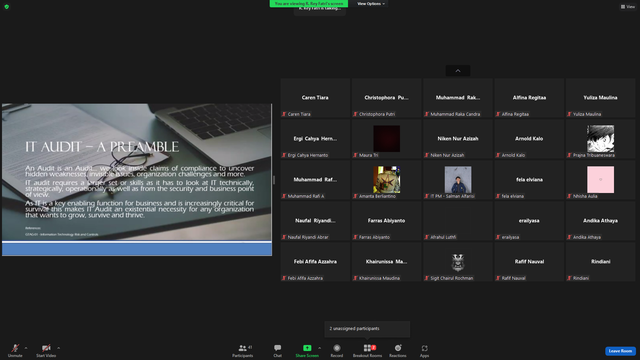This screenshot has height=360, width=640.
Task: Click muted mic icon beside Febi Afifa Azzahra label
Action: coord(284,278)
